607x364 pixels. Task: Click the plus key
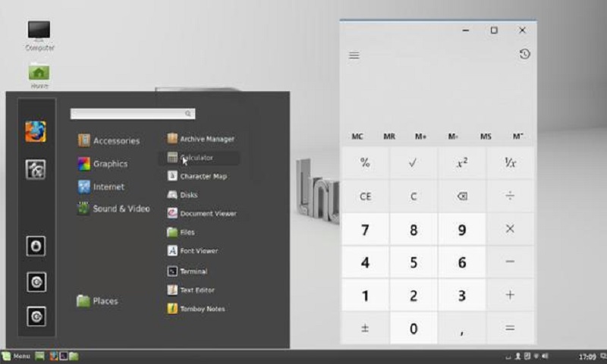(x=510, y=295)
